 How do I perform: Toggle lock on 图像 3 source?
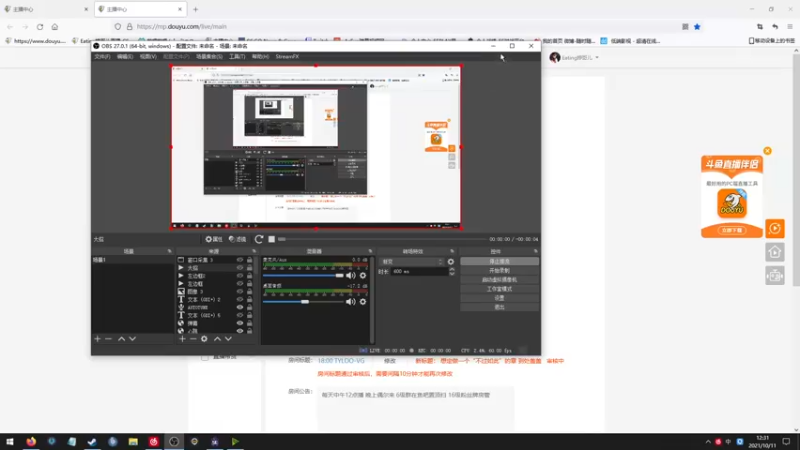[x=249, y=291]
